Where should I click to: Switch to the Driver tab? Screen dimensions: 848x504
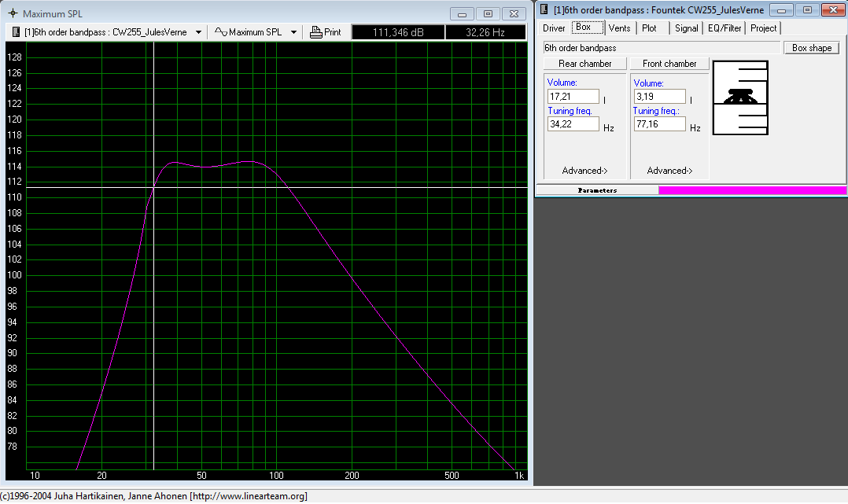click(x=554, y=28)
